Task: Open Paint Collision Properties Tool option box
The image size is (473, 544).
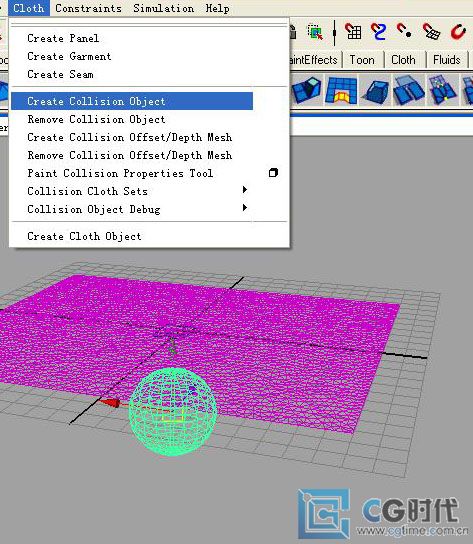Action: 273,173
